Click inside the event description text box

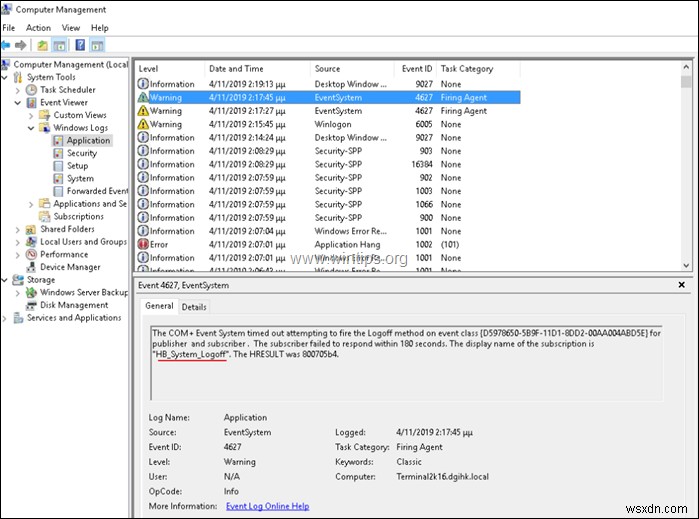[x=406, y=363]
